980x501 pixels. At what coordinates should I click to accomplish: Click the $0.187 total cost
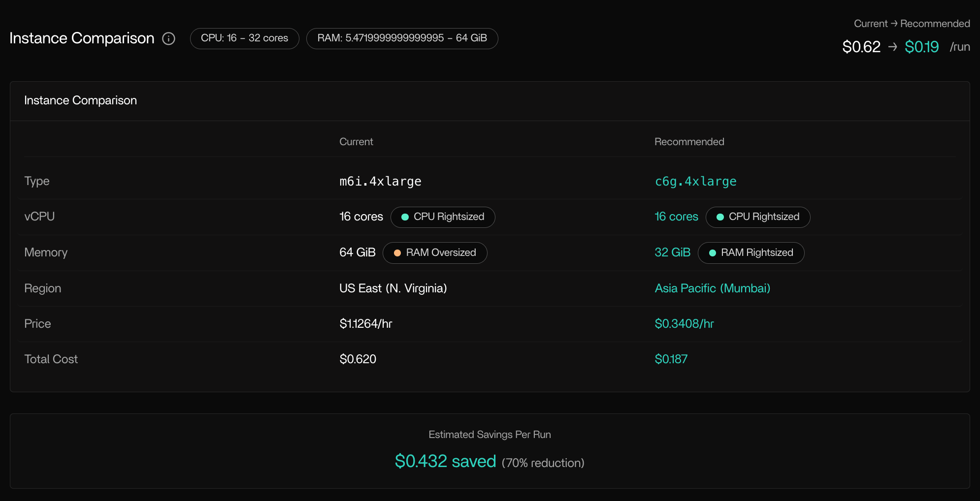click(671, 359)
